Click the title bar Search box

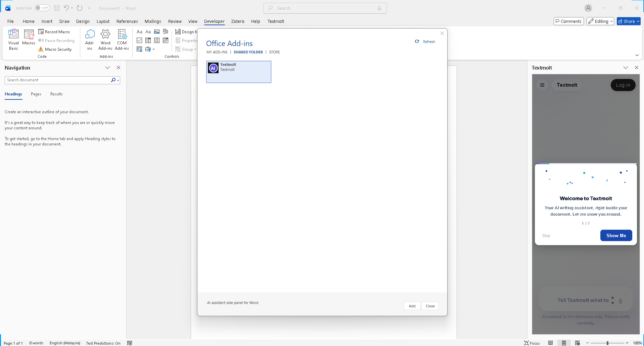(325, 8)
